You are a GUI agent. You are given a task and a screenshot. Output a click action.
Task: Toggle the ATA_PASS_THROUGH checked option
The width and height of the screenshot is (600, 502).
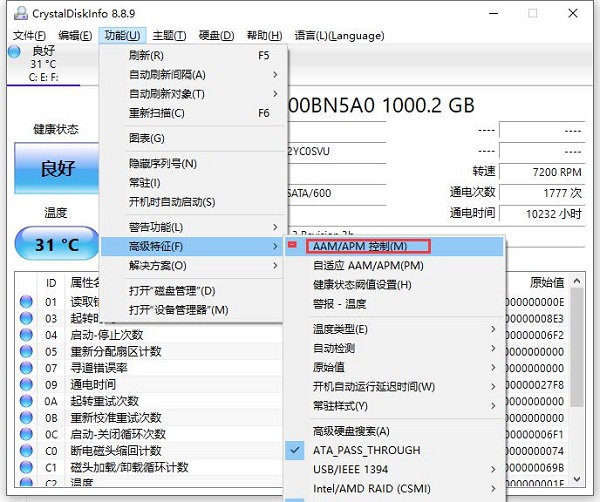(x=366, y=450)
